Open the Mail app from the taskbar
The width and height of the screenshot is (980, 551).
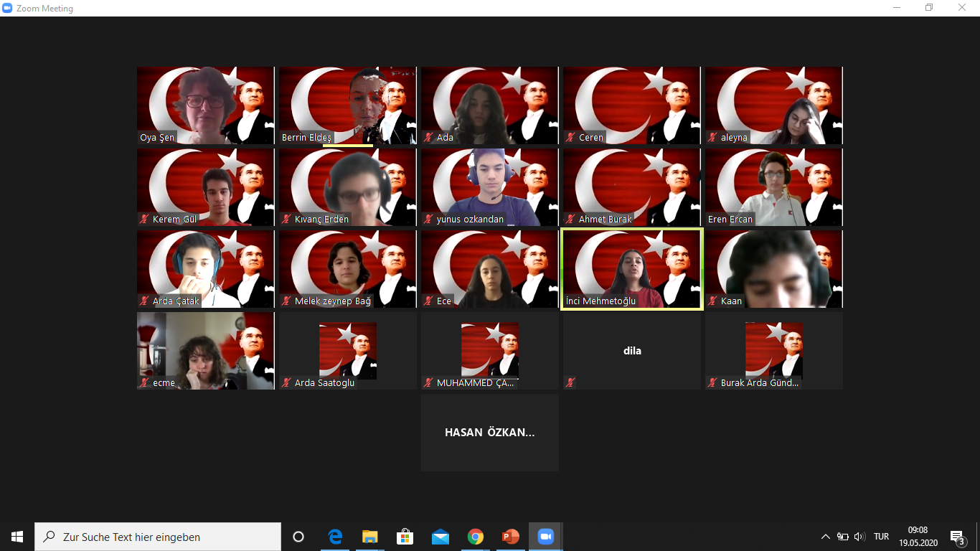(440, 537)
